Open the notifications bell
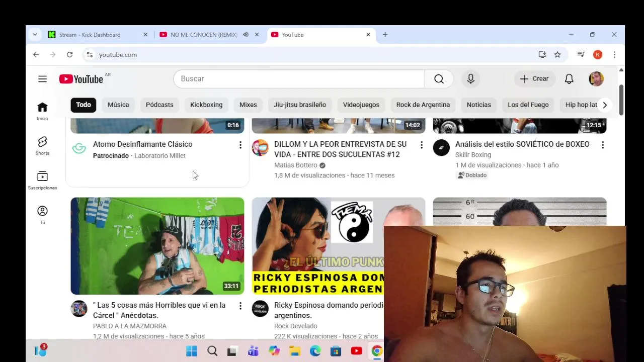 pos(569,79)
